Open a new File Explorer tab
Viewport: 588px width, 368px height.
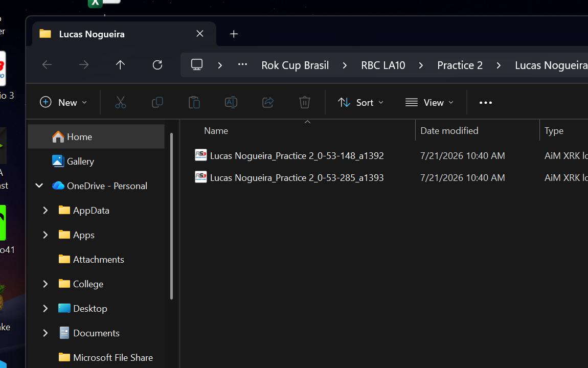pyautogui.click(x=234, y=34)
